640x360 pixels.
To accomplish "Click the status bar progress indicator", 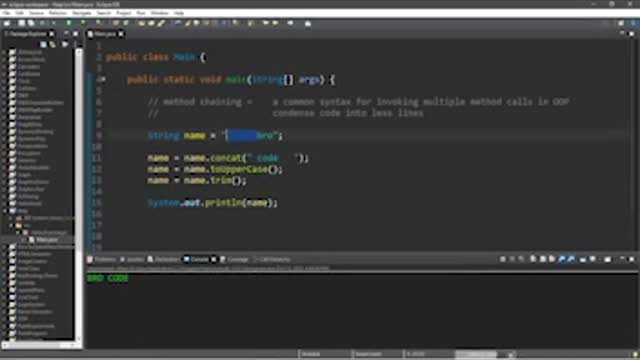I will [476, 354].
